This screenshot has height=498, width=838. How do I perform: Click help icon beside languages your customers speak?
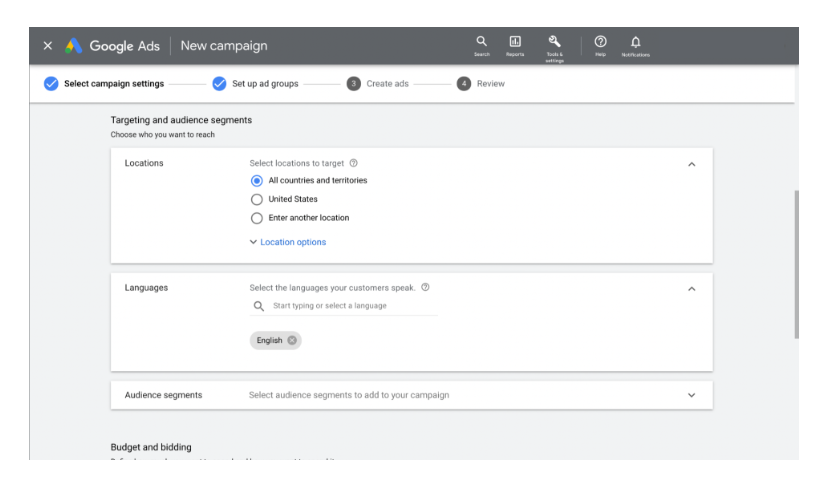(x=425, y=287)
